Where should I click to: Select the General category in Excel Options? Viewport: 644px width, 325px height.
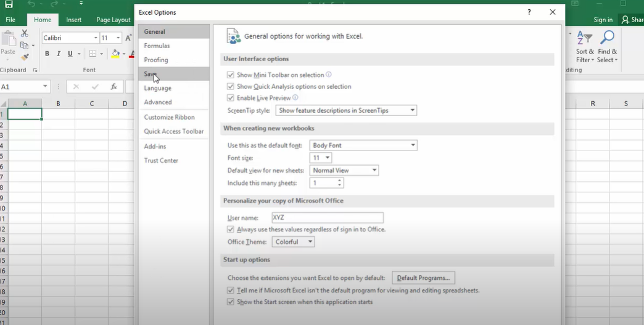(174, 31)
